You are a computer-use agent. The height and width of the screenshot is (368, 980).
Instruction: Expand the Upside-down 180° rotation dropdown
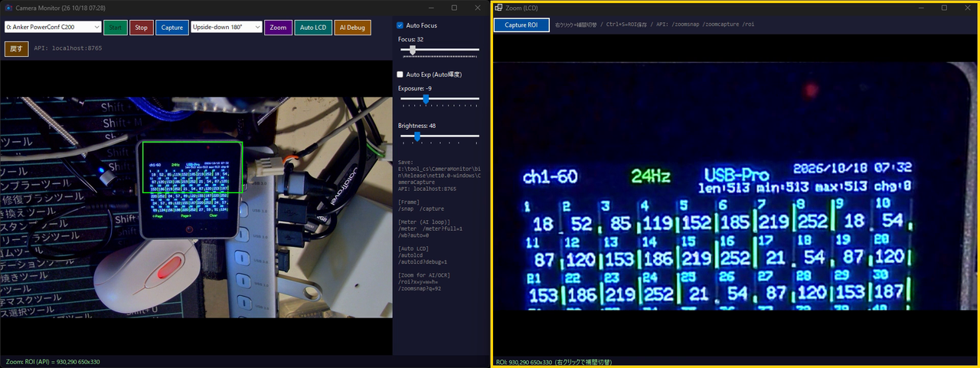(226, 27)
